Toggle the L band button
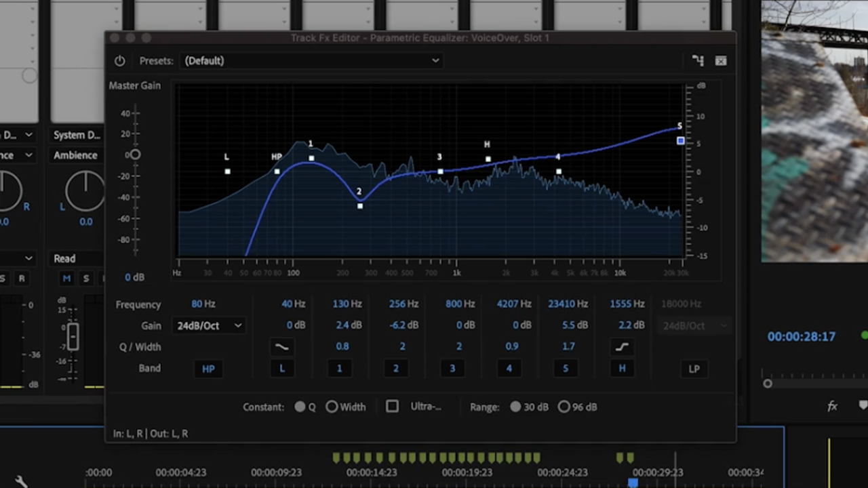The width and height of the screenshot is (868, 488). [x=282, y=369]
